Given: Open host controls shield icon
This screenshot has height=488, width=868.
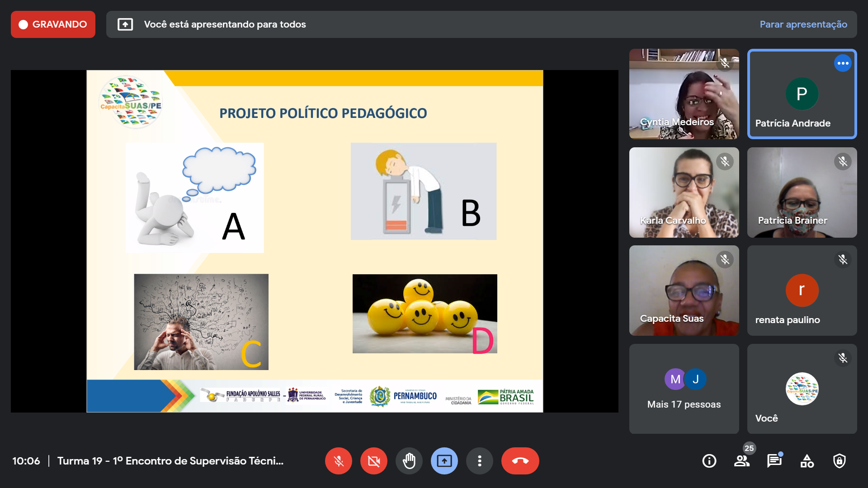Looking at the screenshot, I should (x=839, y=461).
